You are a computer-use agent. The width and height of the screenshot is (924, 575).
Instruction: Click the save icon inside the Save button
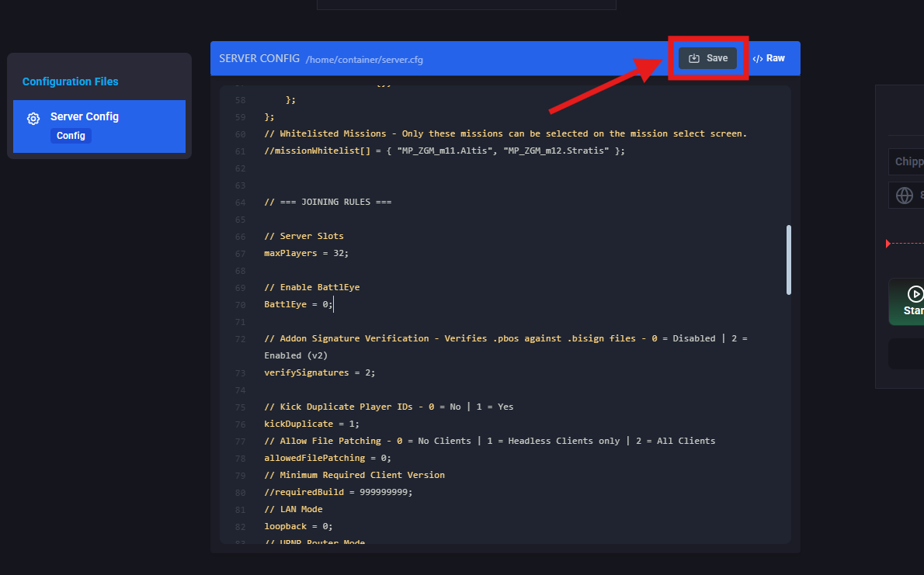[694, 58]
